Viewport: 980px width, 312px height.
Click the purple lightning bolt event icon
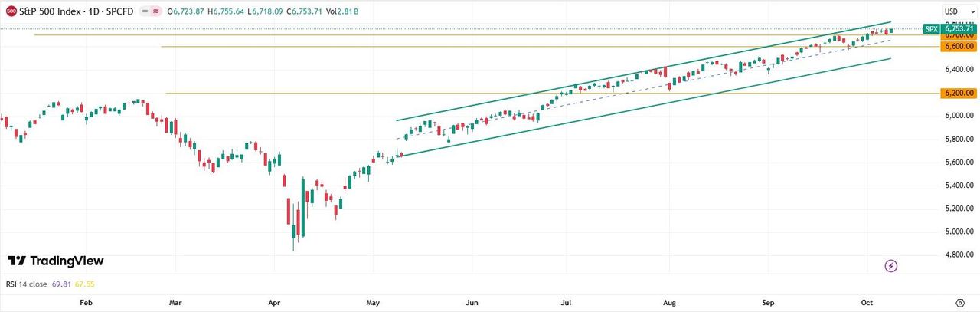[x=890, y=266]
